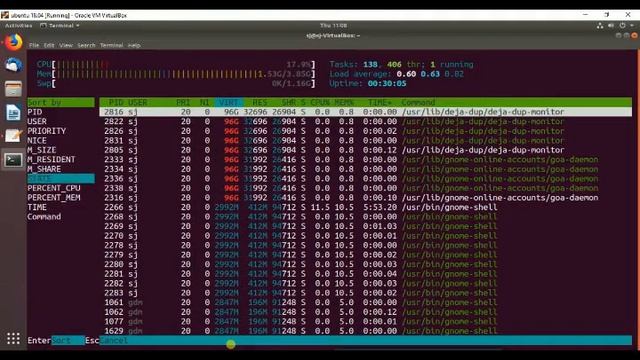Open the Terminal menu in menu bar
Screen dimensions: 640x360
click(x=111, y=45)
